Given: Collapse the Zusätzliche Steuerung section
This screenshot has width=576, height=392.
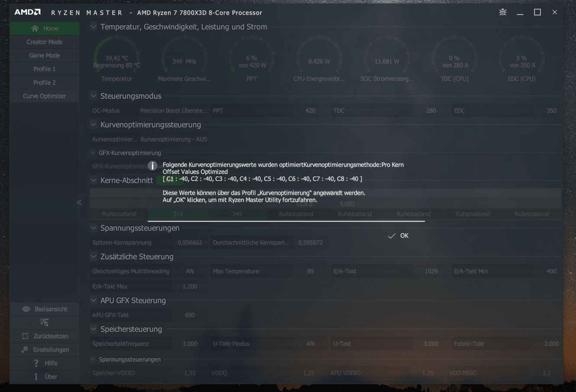Looking at the screenshot, I should point(93,257).
